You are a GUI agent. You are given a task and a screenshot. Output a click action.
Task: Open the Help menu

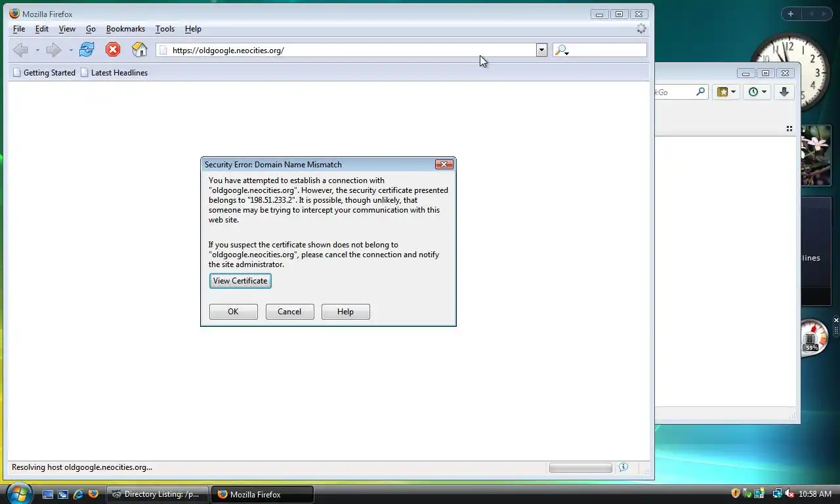tap(193, 29)
